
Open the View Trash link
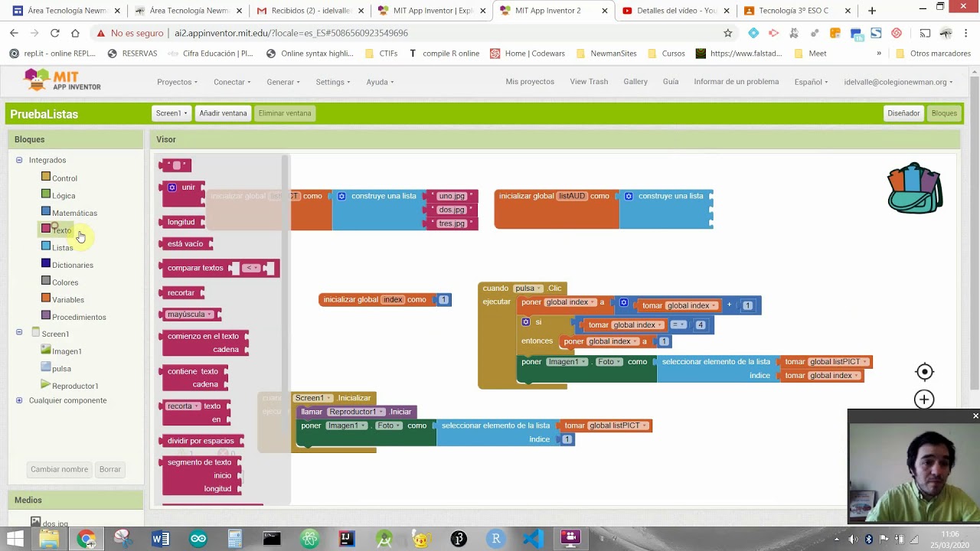pos(589,81)
